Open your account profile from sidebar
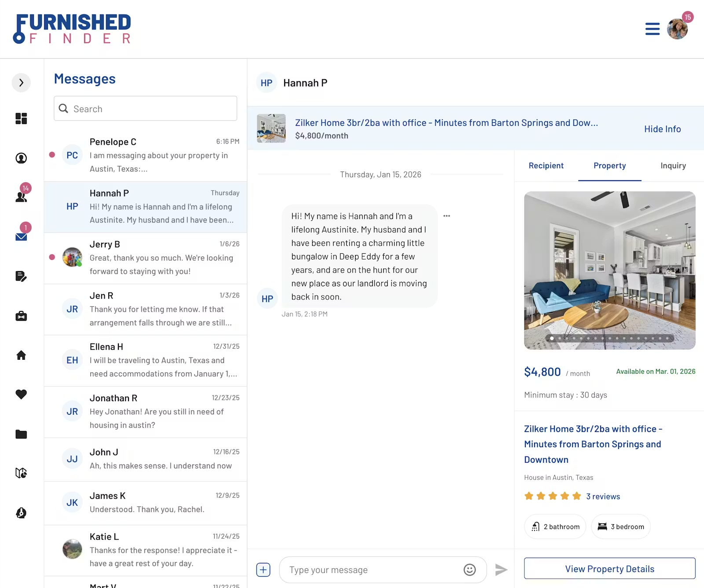This screenshot has width=704, height=588. click(x=21, y=158)
